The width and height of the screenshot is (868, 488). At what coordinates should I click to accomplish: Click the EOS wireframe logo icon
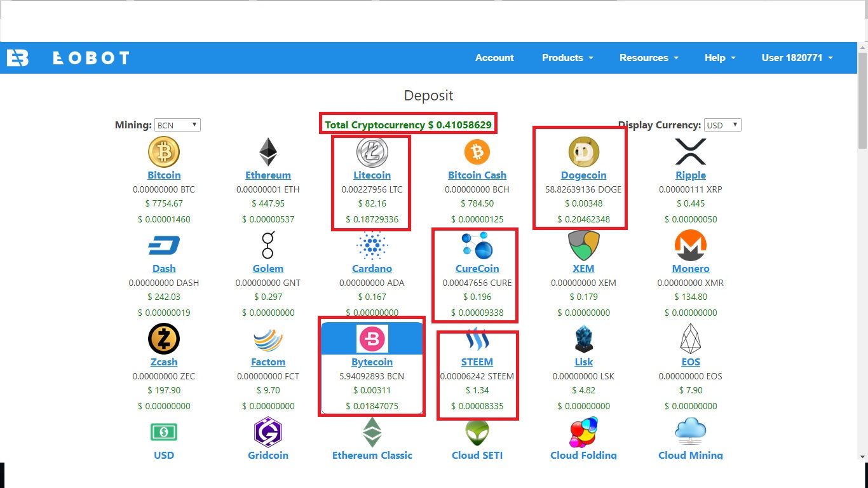tap(691, 339)
